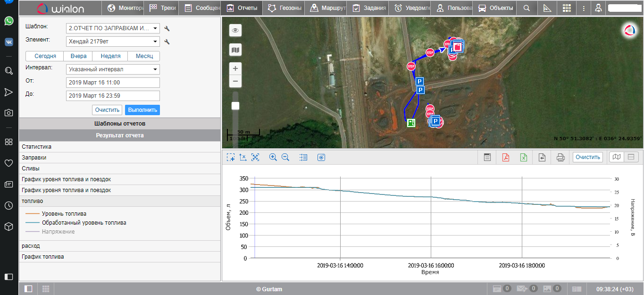
Task: Toggle visible layers with the eye icon
Action: 235,31
